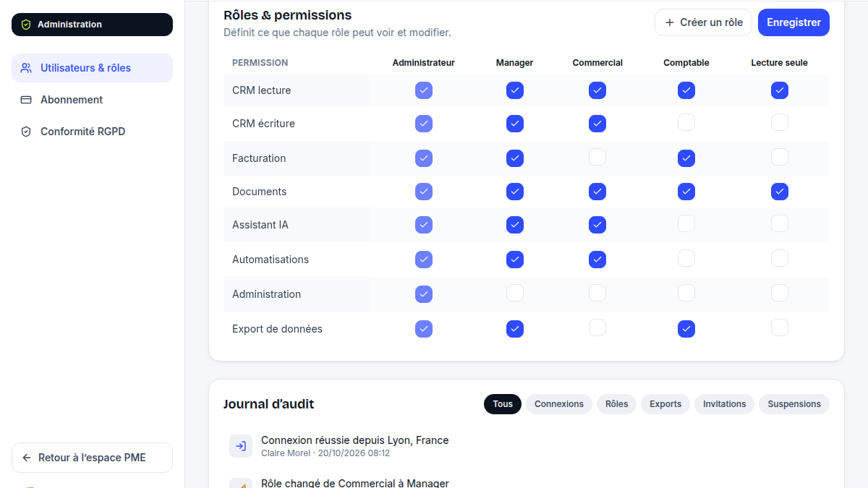Select the Tous audit filter
Screen dimensions: 868x488
[x=503, y=404]
